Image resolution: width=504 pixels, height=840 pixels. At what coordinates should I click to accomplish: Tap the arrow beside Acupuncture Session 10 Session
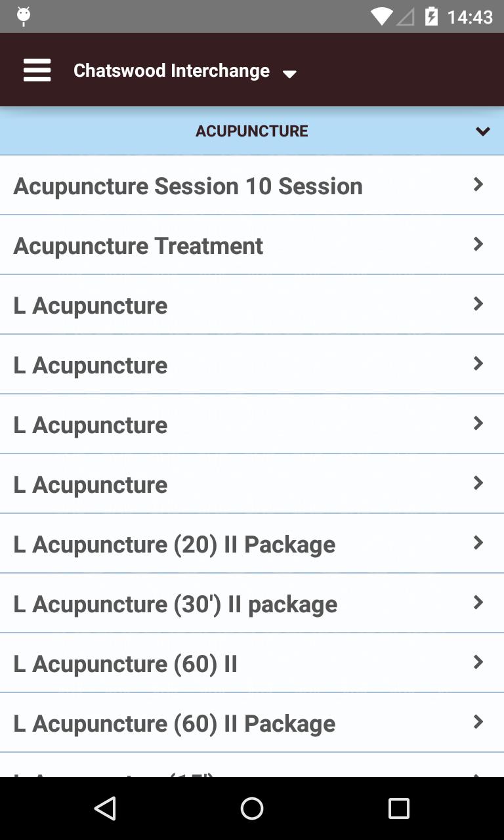478,184
